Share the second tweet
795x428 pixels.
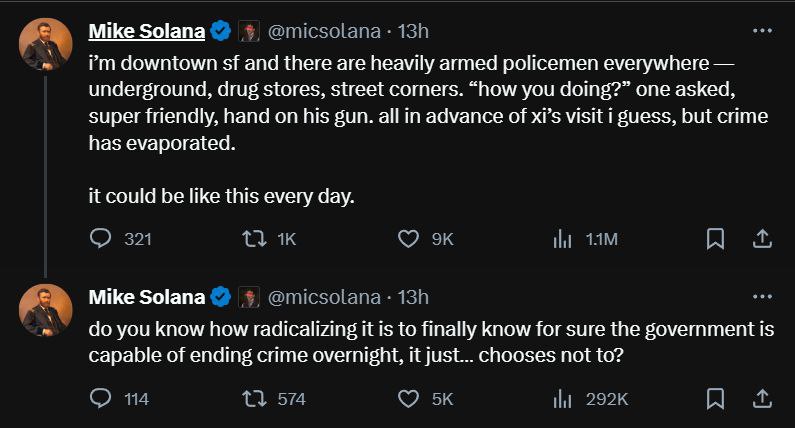click(x=761, y=399)
